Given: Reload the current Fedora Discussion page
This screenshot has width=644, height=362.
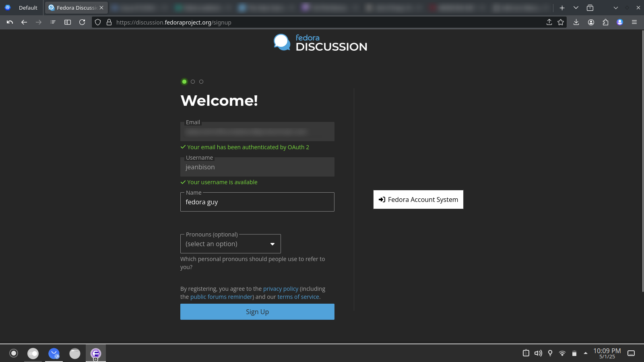Looking at the screenshot, I should tap(82, 23).
